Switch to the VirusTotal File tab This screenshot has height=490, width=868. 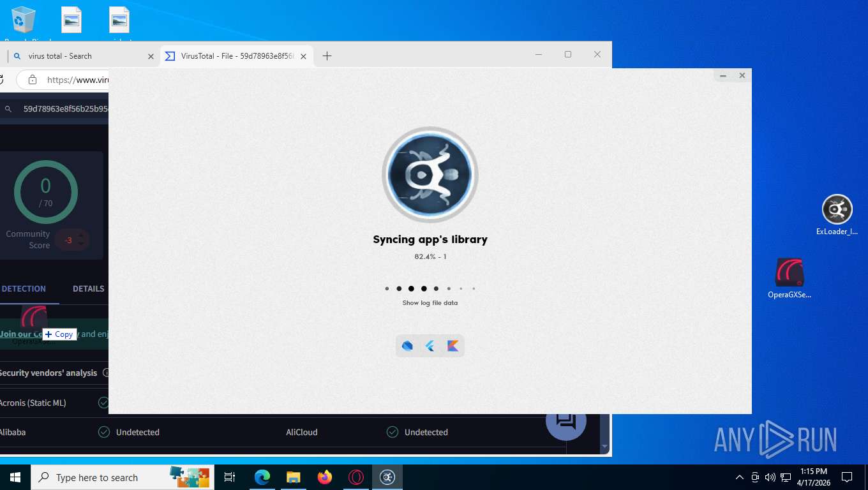click(236, 56)
